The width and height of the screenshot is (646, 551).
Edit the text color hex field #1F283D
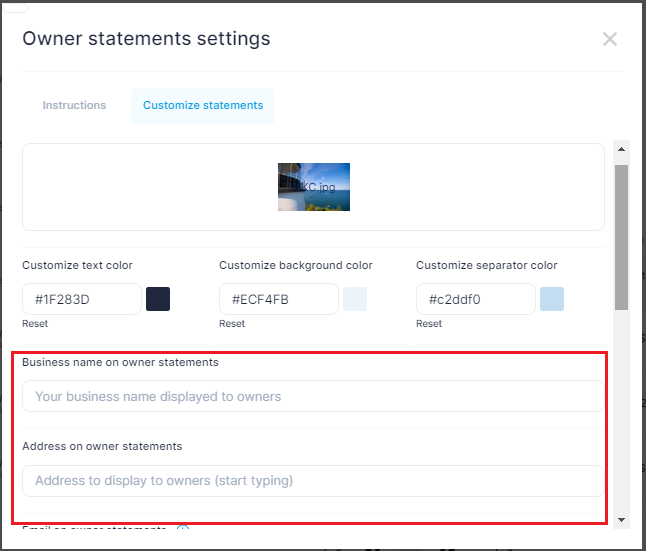[82, 299]
